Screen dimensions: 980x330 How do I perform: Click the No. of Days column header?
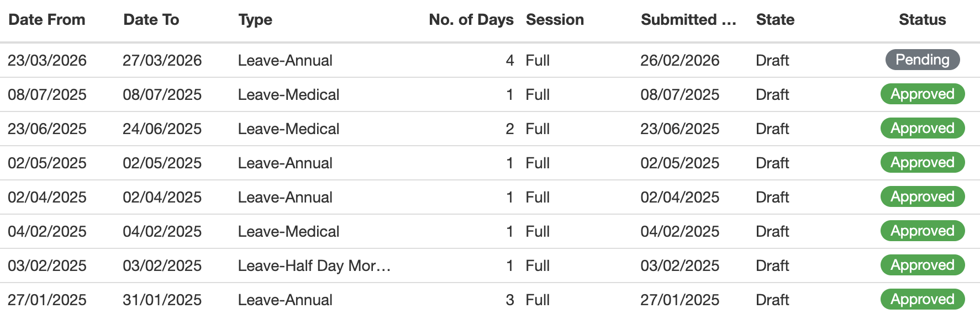(471, 20)
